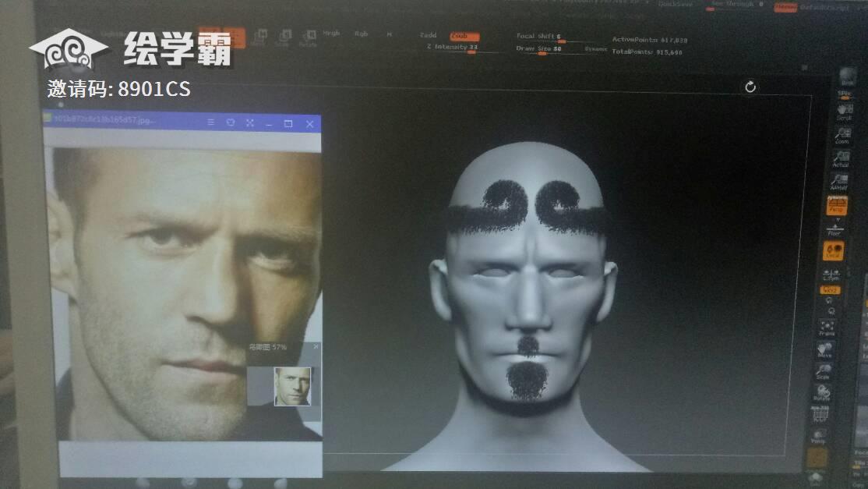Close the reference image viewer window
This screenshot has height=489, width=868.
pos(309,124)
